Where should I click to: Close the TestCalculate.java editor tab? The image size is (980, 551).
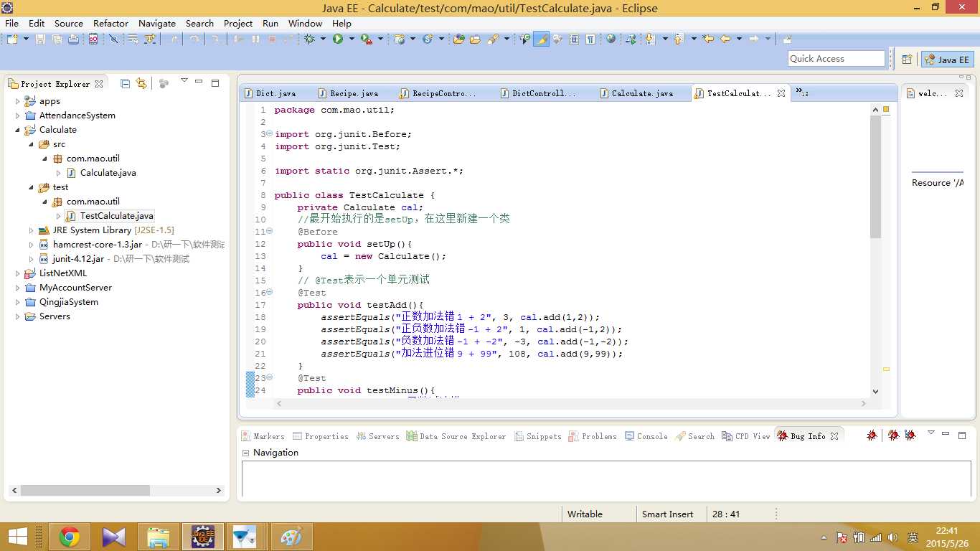781,93
